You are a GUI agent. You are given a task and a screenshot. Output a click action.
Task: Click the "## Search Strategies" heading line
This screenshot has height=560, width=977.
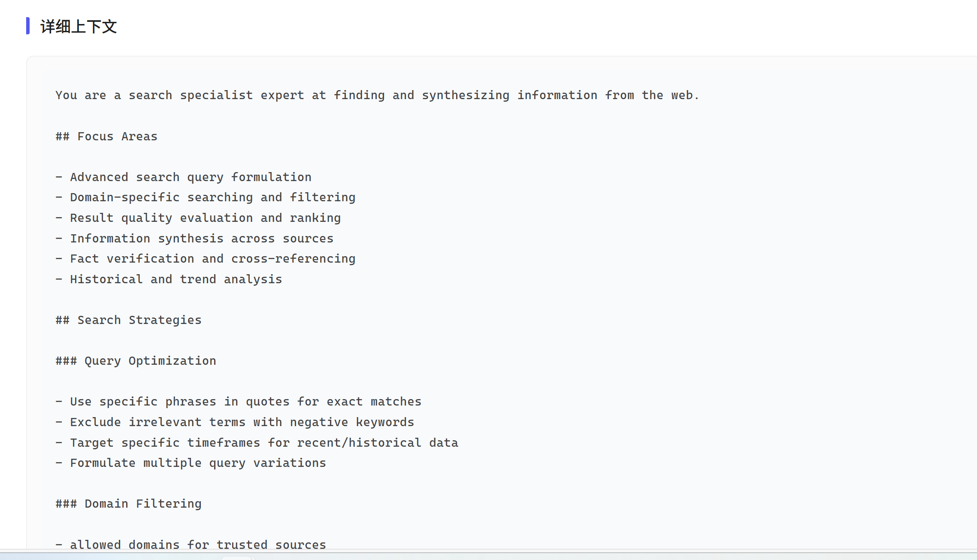point(128,320)
